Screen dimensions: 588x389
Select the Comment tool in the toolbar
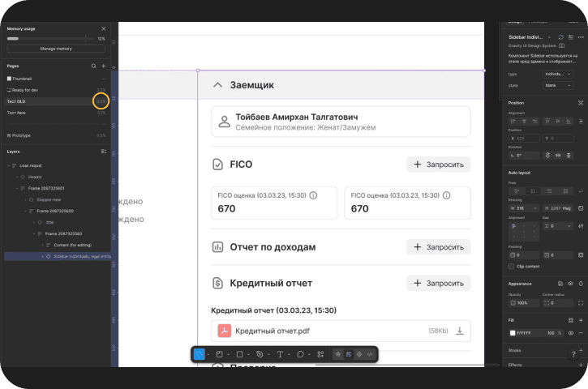(300, 354)
